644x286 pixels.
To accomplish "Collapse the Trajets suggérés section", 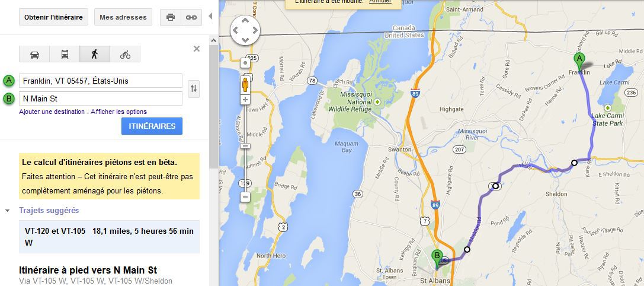I will coord(7,211).
